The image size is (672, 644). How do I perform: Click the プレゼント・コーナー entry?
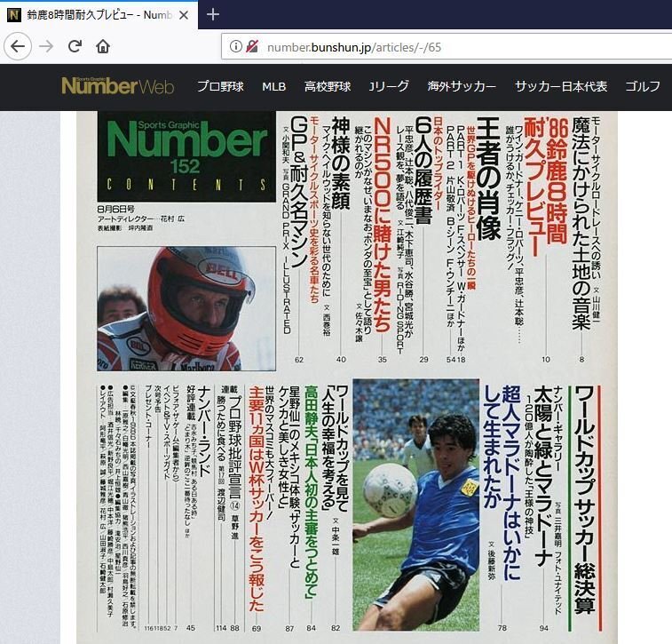click(x=148, y=416)
